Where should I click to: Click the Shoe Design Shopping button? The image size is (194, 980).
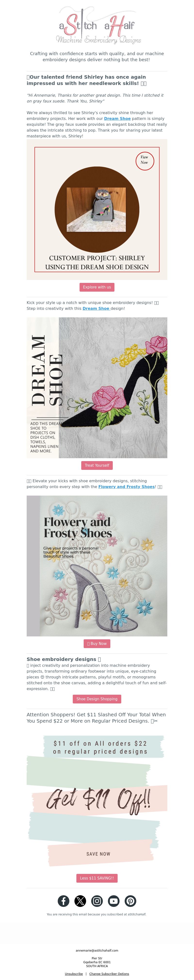point(97,699)
